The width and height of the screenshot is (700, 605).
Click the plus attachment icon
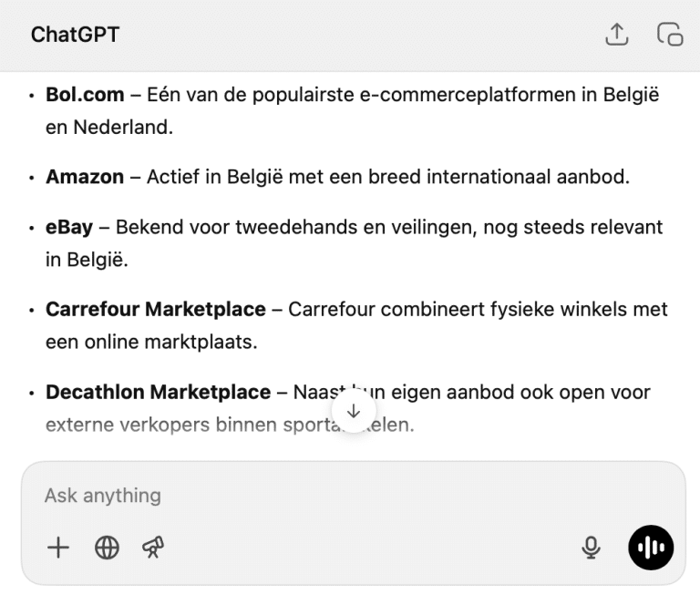(58, 547)
